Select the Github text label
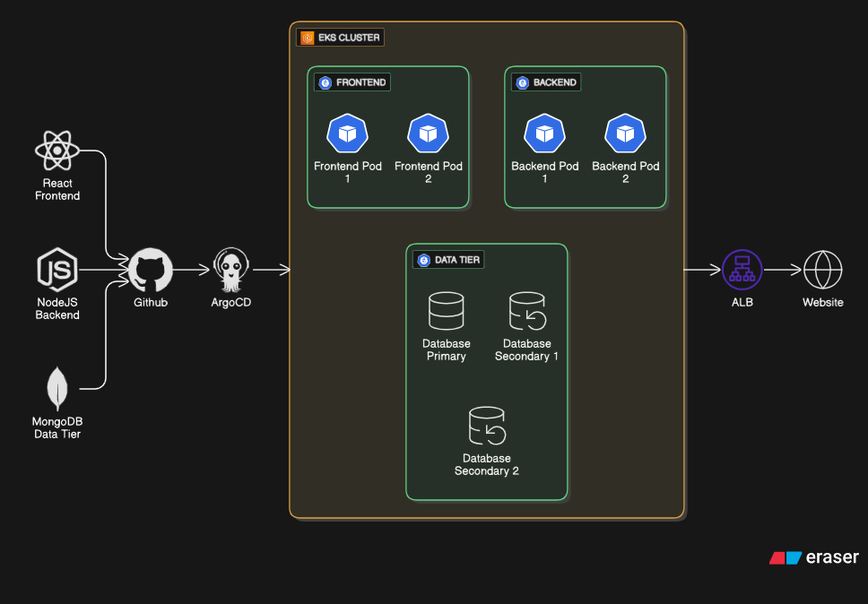Image resolution: width=868 pixels, height=604 pixels. 151,303
